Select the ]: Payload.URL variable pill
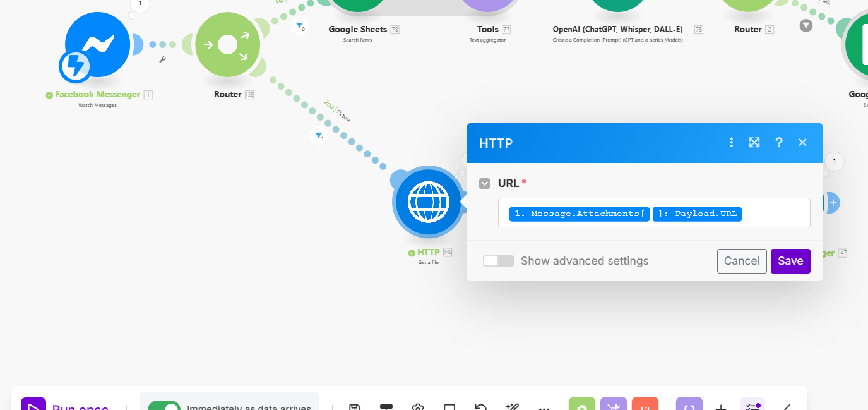Viewport: 868px width, 410px height. (698, 214)
